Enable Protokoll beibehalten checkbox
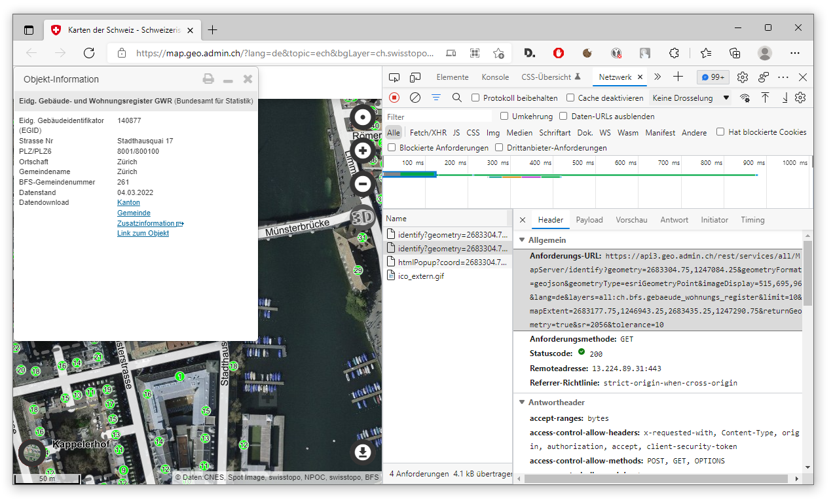 point(476,98)
